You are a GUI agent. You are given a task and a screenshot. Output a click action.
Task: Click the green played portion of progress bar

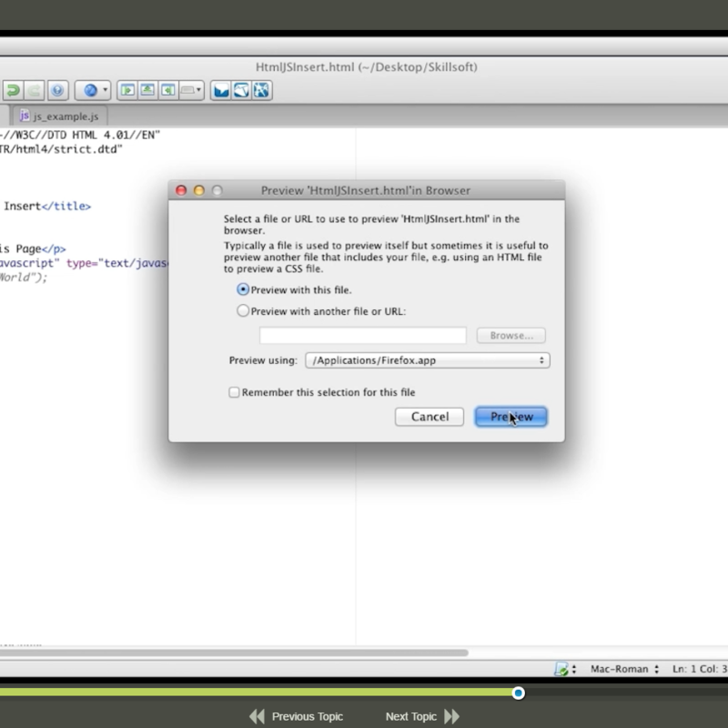click(256, 693)
